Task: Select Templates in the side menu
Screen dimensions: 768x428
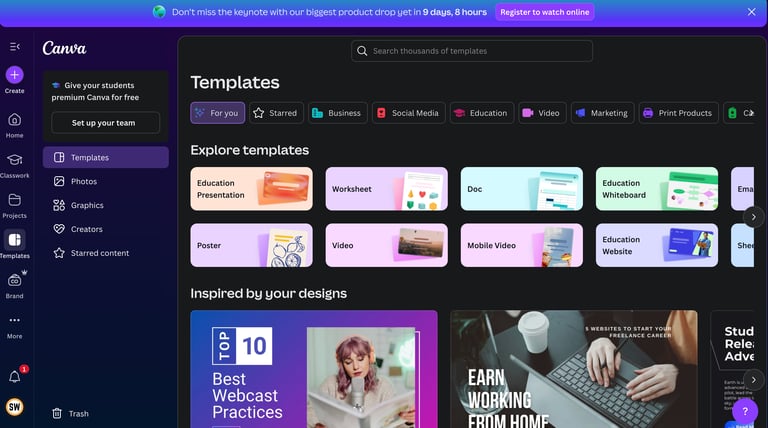Action: point(106,157)
